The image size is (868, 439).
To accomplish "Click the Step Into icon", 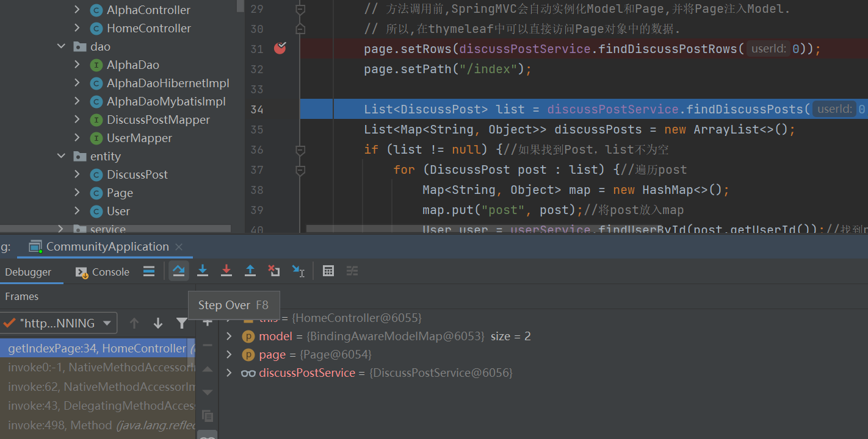I will (203, 271).
